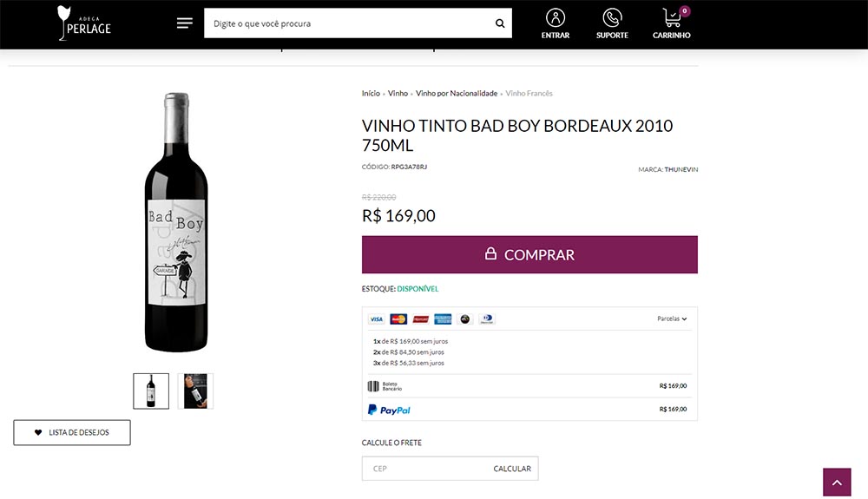Open the Vinho breadcrumb link

click(398, 94)
